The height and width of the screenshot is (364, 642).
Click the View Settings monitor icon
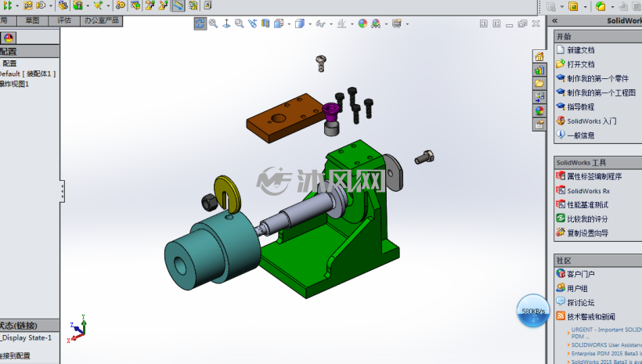(397, 23)
